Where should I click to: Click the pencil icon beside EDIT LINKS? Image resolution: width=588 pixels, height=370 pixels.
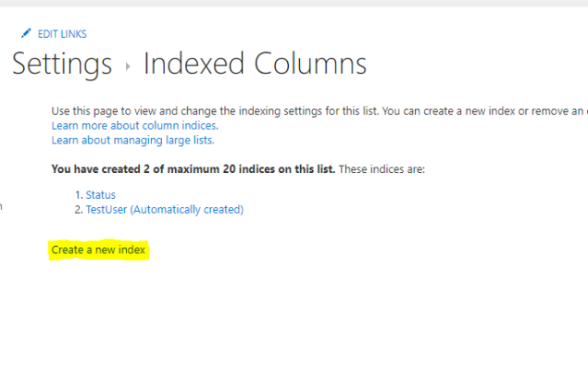click(x=26, y=33)
